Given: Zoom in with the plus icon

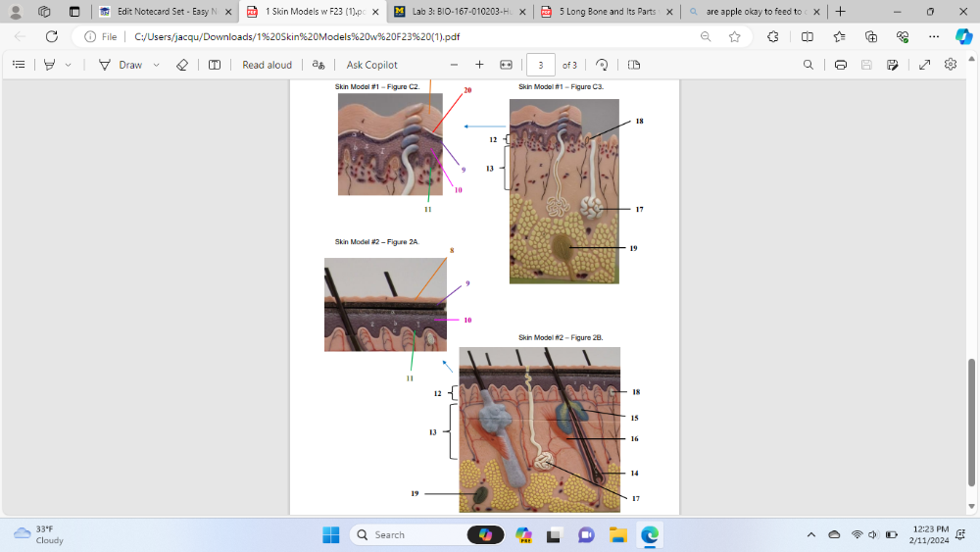Looking at the screenshot, I should pos(479,65).
